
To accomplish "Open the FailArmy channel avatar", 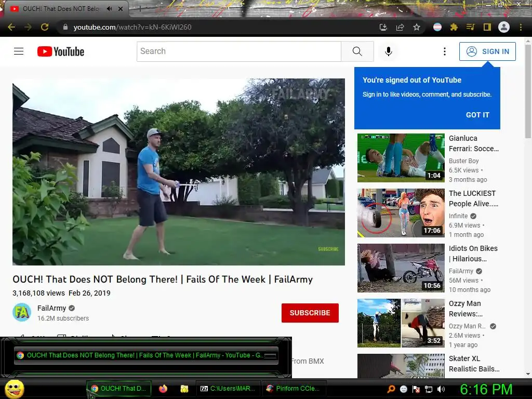I will [x=22, y=312].
